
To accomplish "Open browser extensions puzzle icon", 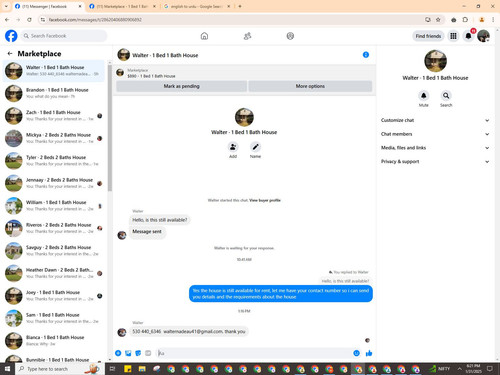I will tap(465, 20).
